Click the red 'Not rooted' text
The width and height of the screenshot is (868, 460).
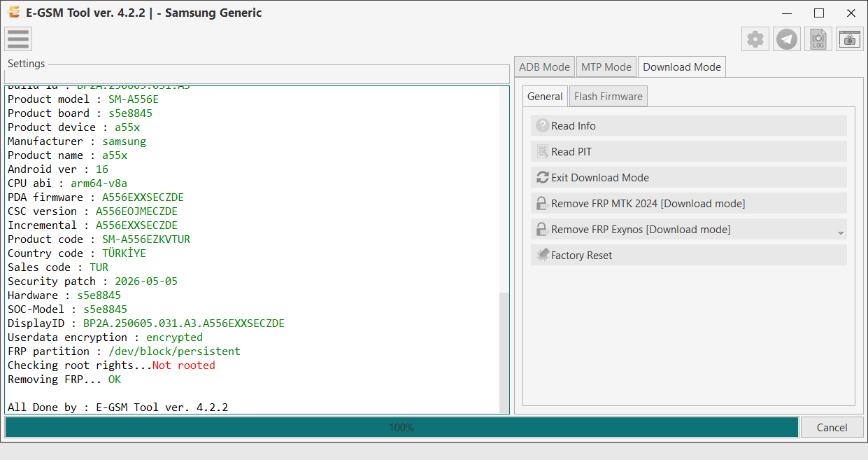(x=184, y=365)
